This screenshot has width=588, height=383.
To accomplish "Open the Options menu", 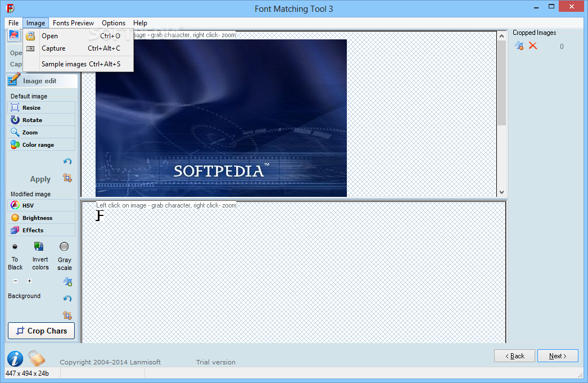I will (x=114, y=23).
